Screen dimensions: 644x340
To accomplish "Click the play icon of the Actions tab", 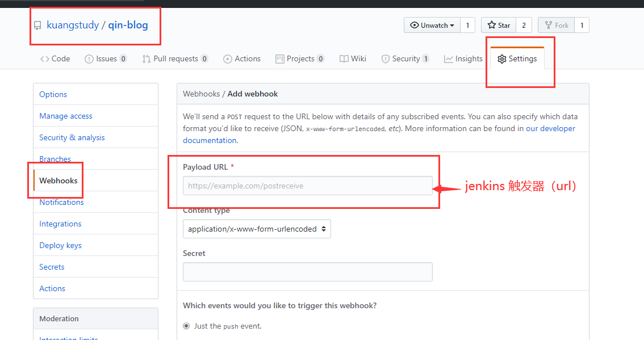I will point(228,59).
